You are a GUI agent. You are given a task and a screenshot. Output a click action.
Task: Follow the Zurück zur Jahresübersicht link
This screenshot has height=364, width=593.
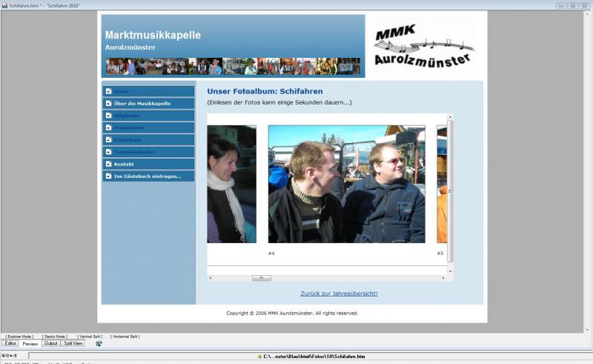click(x=339, y=294)
